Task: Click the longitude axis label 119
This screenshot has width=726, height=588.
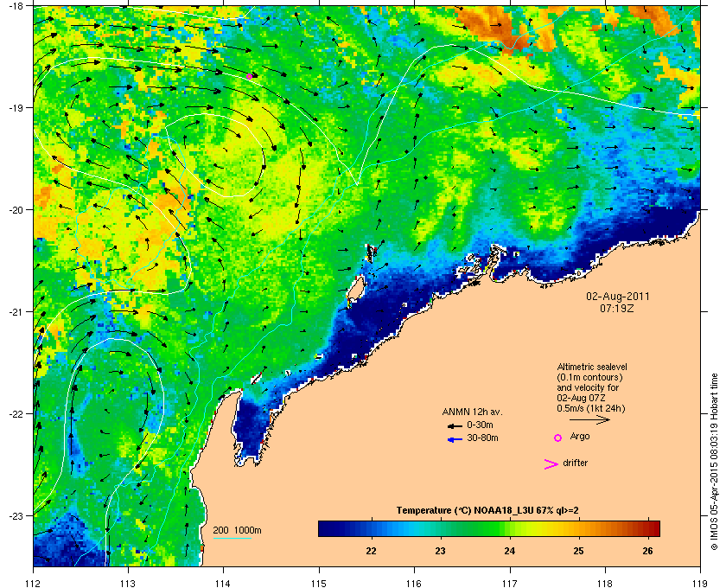Action: click(x=699, y=584)
